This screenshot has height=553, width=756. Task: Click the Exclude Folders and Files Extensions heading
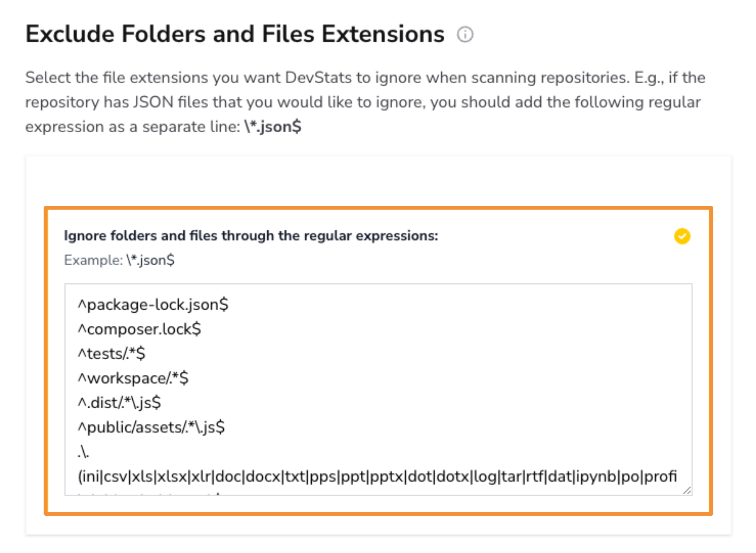(x=235, y=34)
